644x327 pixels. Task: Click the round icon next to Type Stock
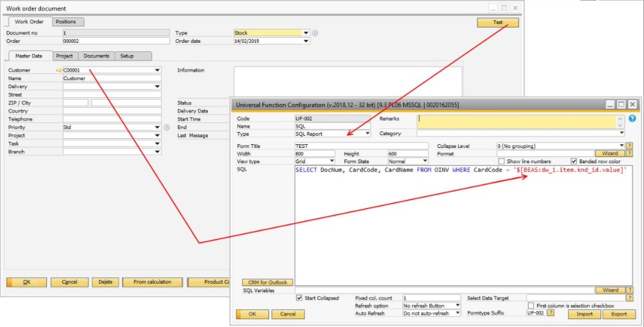tap(315, 33)
